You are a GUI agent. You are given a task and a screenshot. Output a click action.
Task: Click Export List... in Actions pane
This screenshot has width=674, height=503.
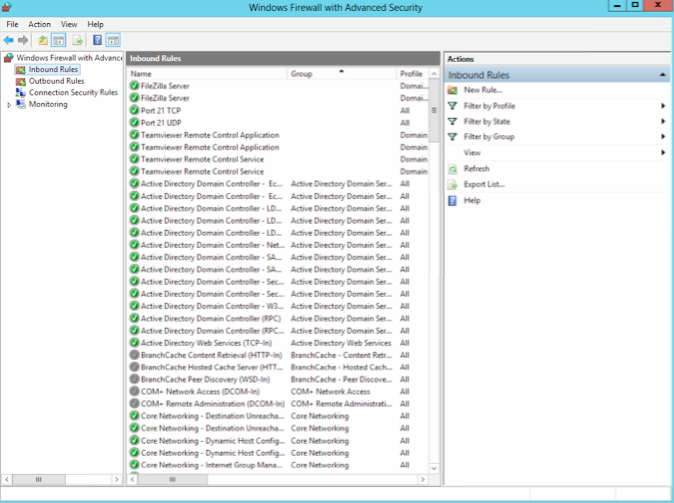pos(484,184)
